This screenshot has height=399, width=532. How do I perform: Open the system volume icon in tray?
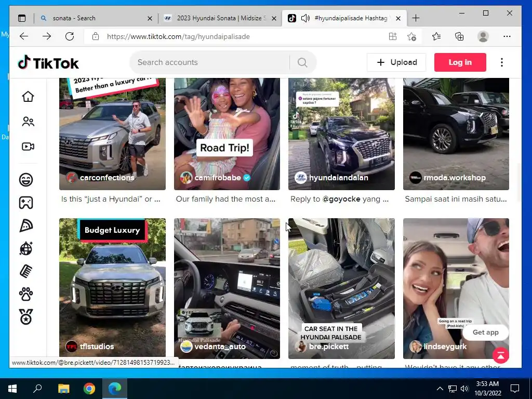[464, 389]
